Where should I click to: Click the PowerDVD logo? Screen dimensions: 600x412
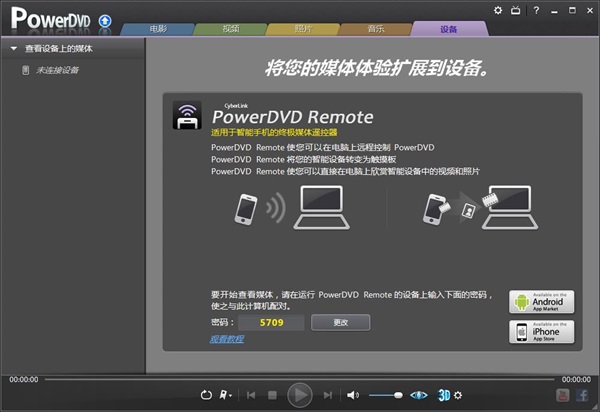pyautogui.click(x=51, y=19)
